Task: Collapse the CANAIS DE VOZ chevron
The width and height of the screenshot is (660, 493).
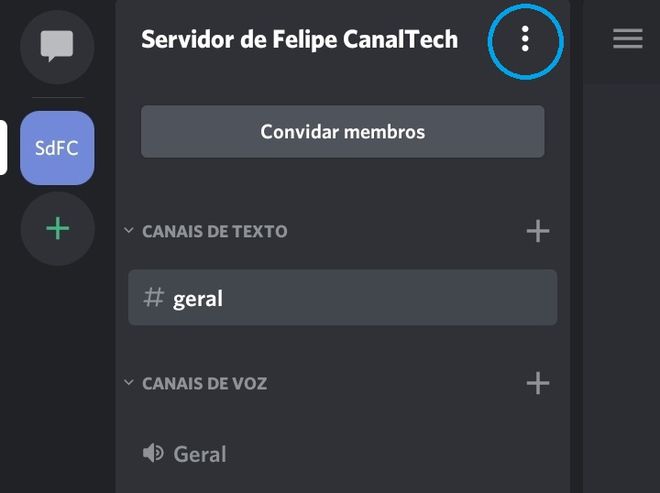Action: (129, 383)
